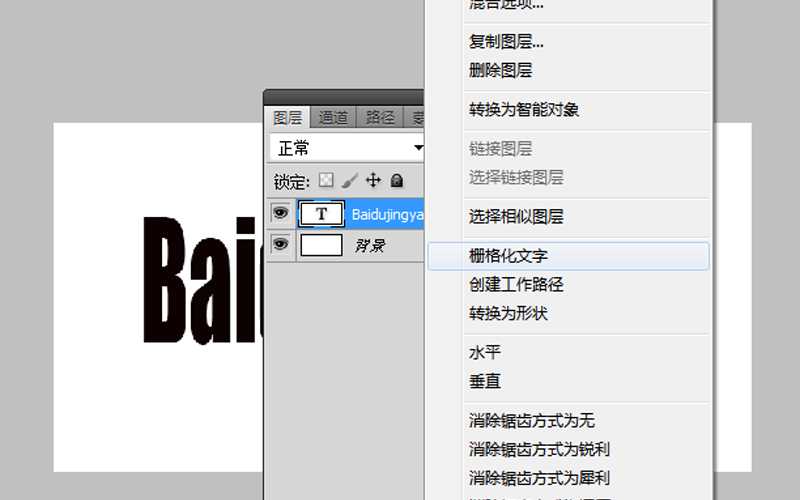Viewport: 800px width, 500px height.
Task: Select the 背景 layer name
Action: tap(369, 246)
